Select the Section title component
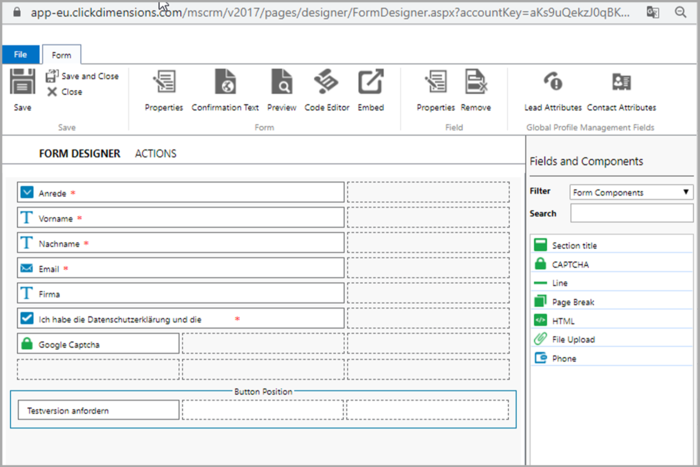Viewport: 700px width, 467px height. [x=612, y=245]
